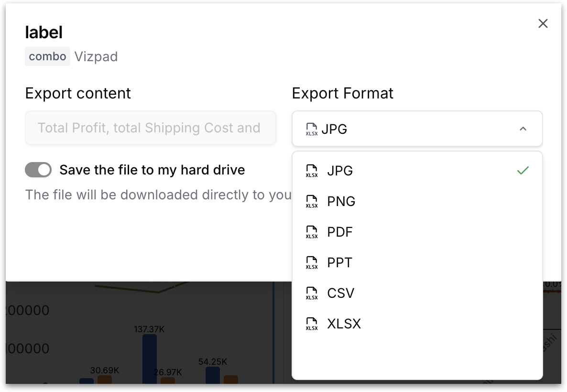Select PDF as the export format
567x392 pixels.
click(340, 232)
